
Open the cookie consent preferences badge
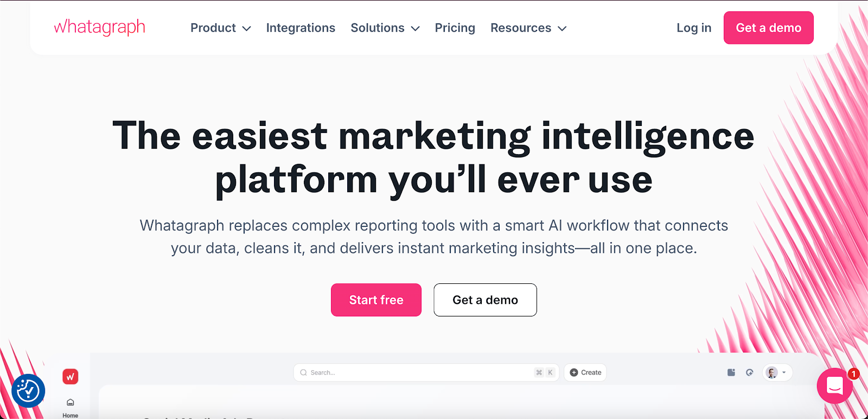click(x=28, y=390)
